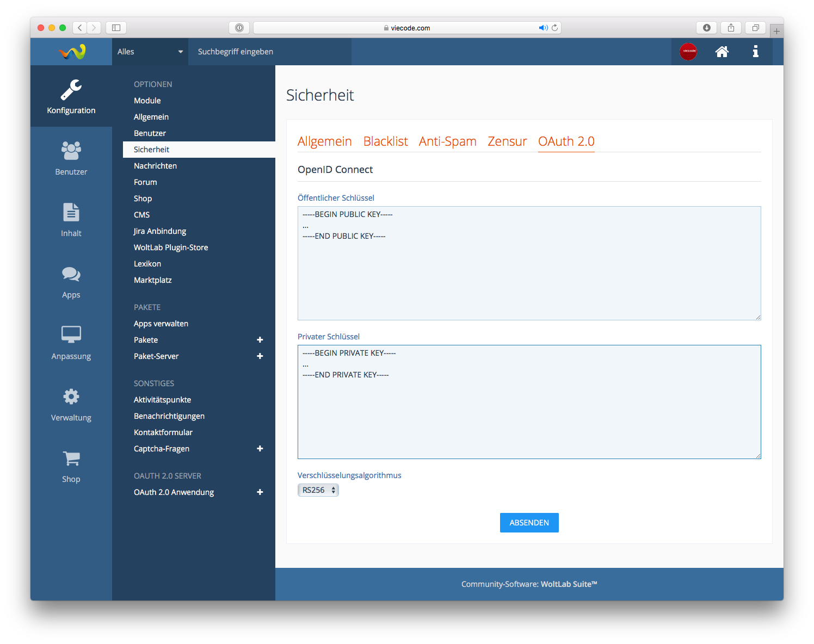Click the Safari reload page icon

555,28
